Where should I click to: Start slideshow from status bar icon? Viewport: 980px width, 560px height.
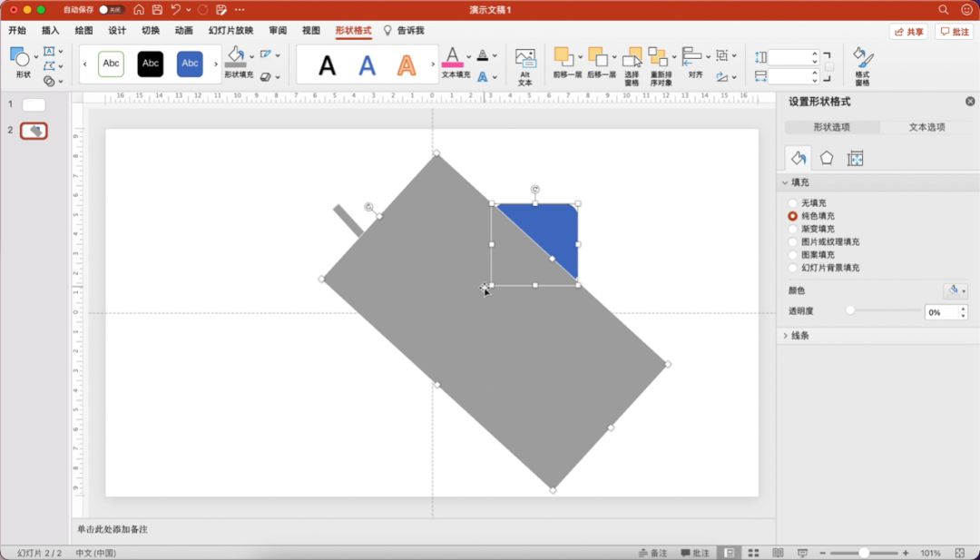tap(802, 553)
